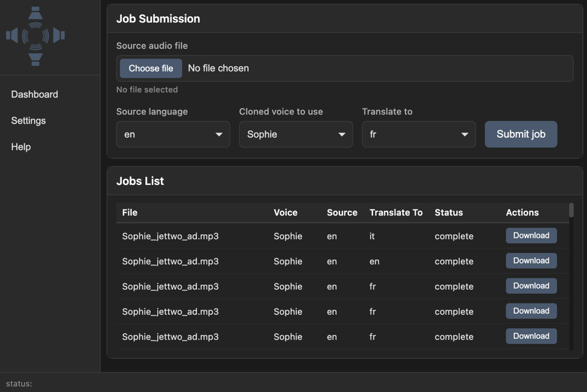This screenshot has height=392, width=587.
Task: Click the Translate To column header
Action: click(x=396, y=212)
